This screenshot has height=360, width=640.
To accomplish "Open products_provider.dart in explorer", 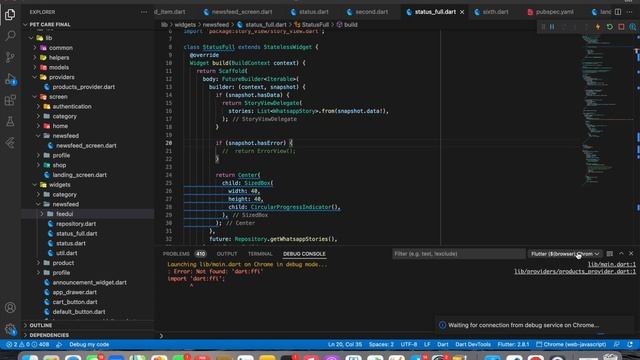I will (83, 87).
